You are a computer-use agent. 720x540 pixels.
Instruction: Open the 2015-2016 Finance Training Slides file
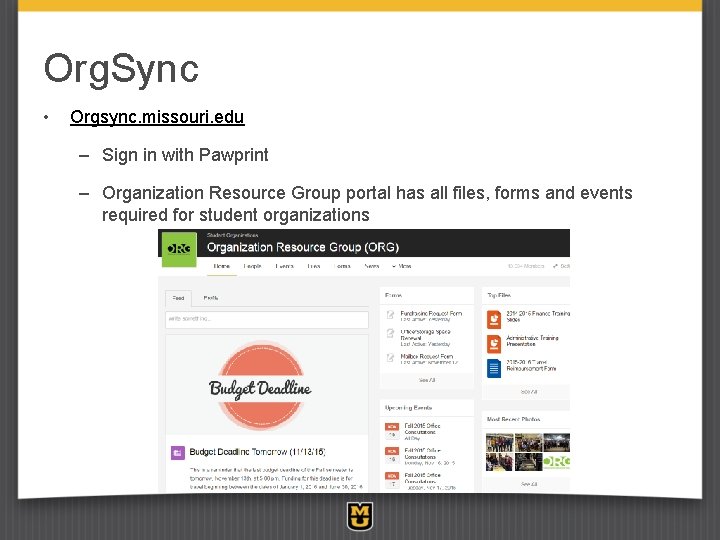538,316
